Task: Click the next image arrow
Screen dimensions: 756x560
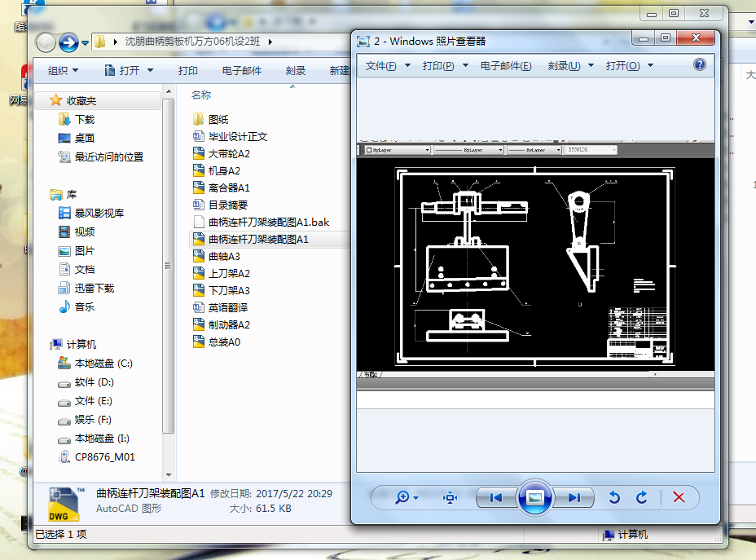Action: click(573, 498)
